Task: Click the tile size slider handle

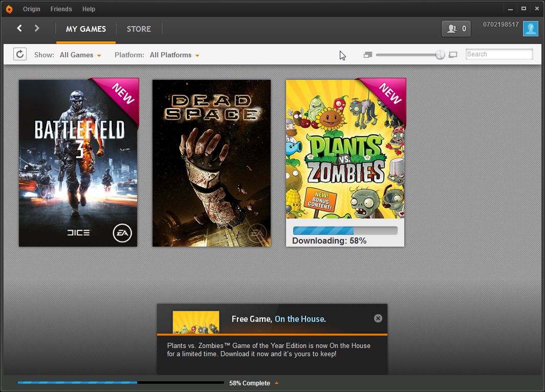Action: [x=440, y=55]
